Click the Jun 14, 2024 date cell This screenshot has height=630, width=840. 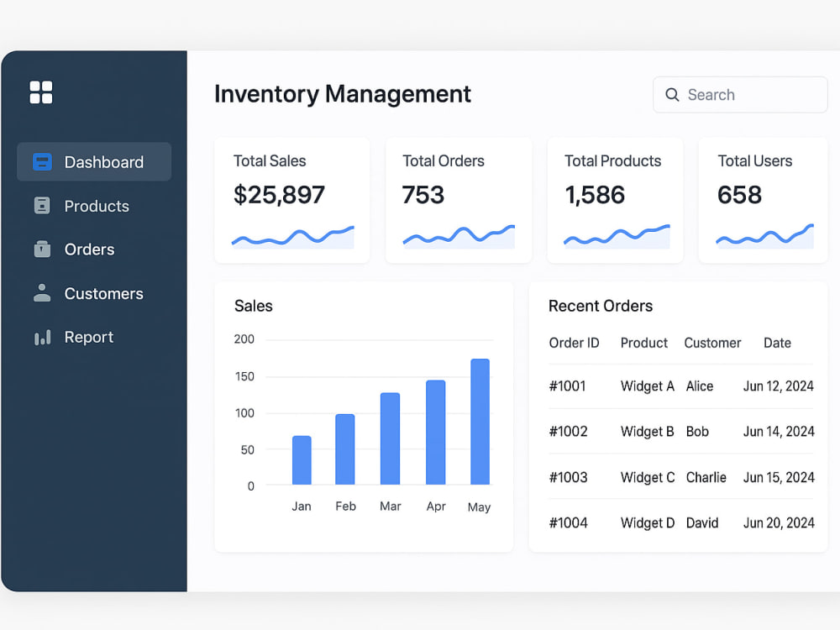[779, 431]
